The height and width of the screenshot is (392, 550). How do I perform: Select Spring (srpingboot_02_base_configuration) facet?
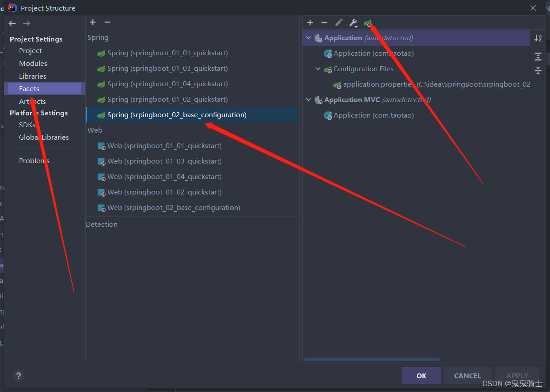pos(192,115)
